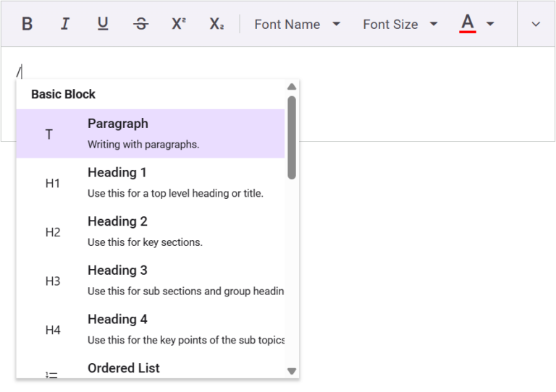Pick Heading 4 block option
Viewport: 556px width, 392px height.
click(x=151, y=329)
